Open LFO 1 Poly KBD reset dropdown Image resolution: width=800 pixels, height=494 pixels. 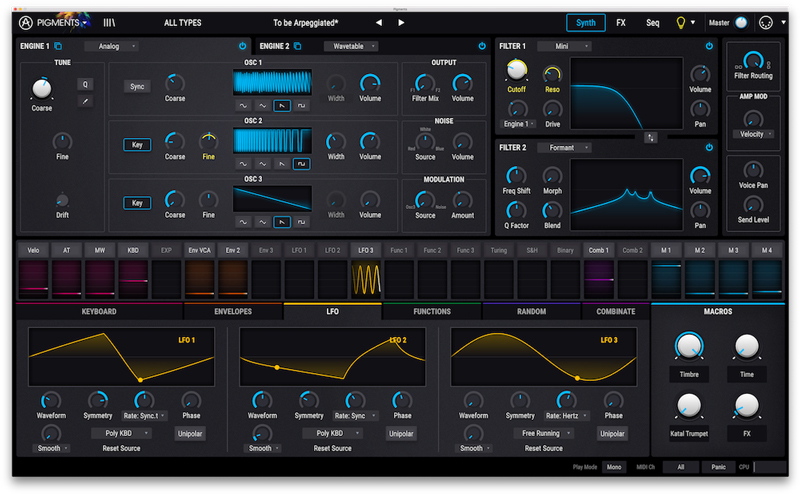coord(121,433)
